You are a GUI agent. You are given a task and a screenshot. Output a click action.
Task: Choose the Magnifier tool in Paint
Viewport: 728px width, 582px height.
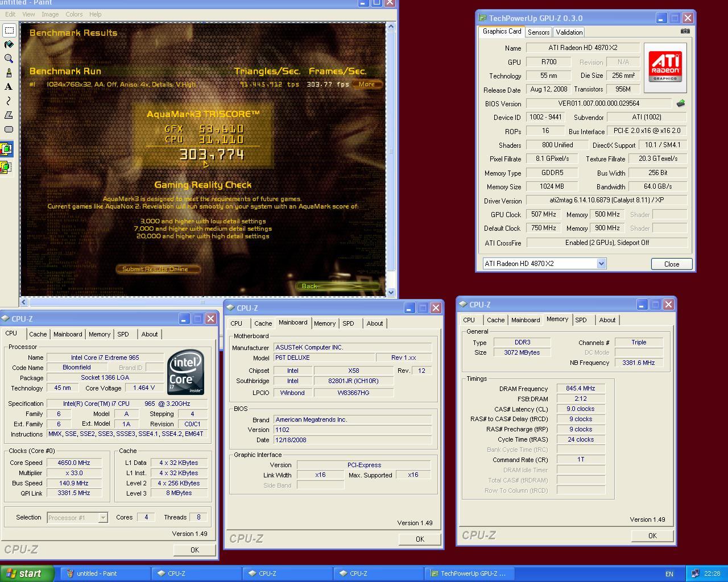(x=9, y=59)
